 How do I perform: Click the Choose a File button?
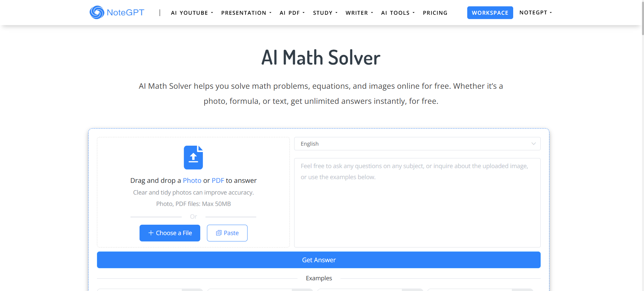point(170,233)
